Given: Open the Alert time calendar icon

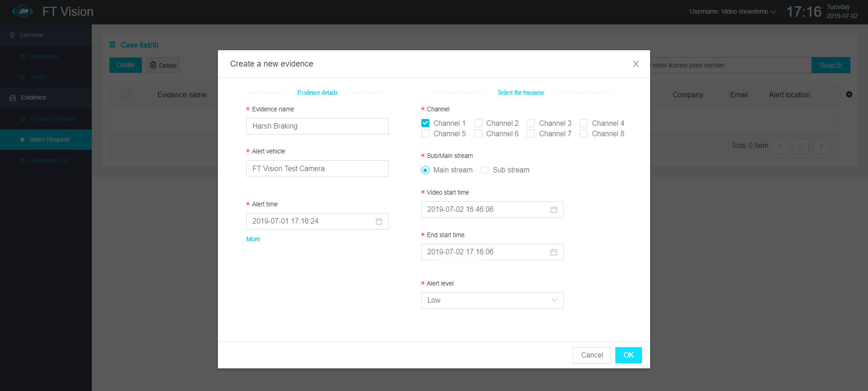Looking at the screenshot, I should click(379, 221).
